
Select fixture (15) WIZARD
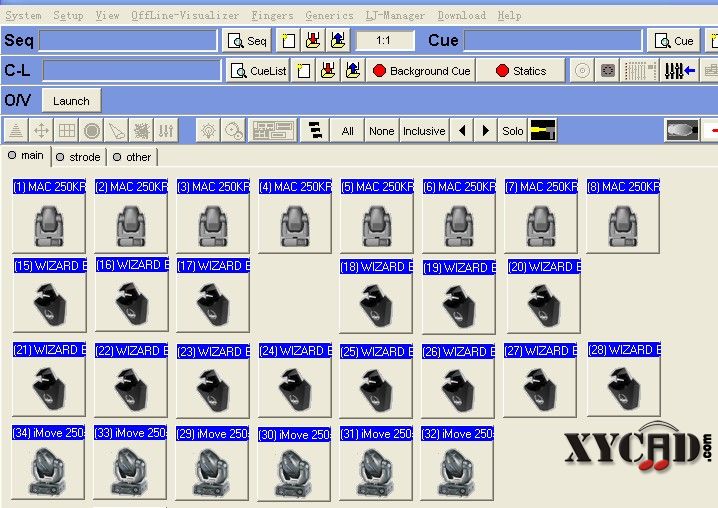point(49,295)
